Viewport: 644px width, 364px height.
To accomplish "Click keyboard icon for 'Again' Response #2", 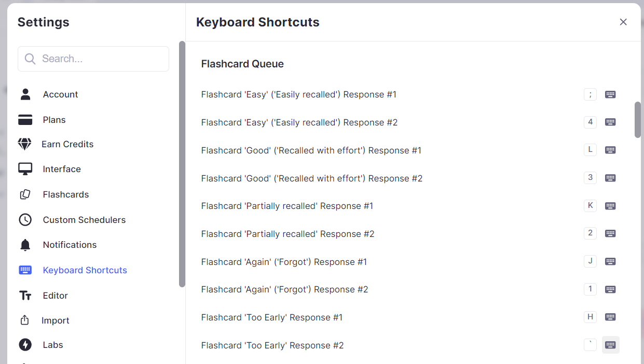I will coord(610,289).
